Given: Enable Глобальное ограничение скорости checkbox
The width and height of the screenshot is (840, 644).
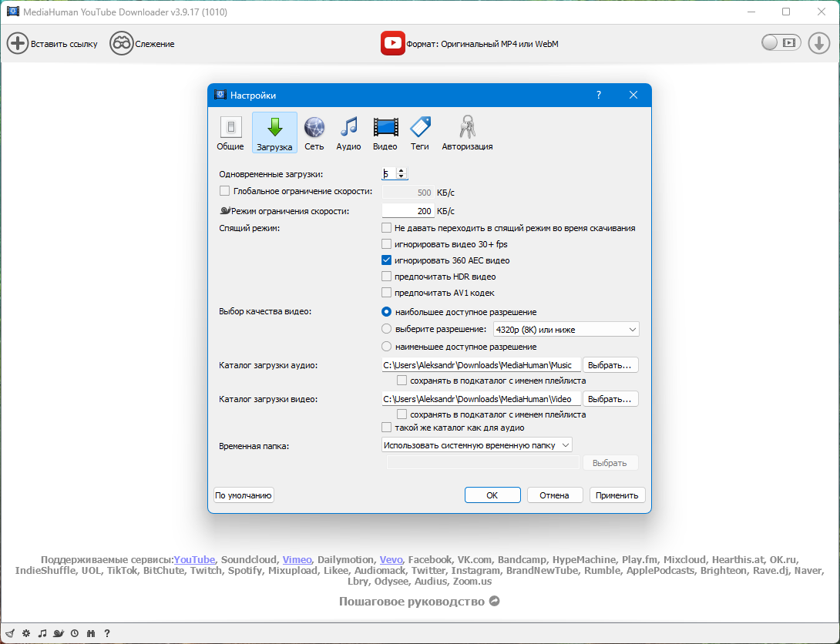Looking at the screenshot, I should [x=224, y=191].
